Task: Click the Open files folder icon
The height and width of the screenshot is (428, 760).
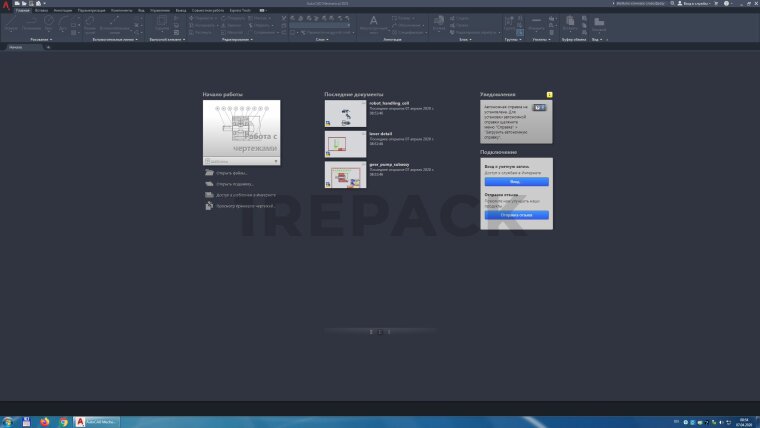Action: [209, 173]
